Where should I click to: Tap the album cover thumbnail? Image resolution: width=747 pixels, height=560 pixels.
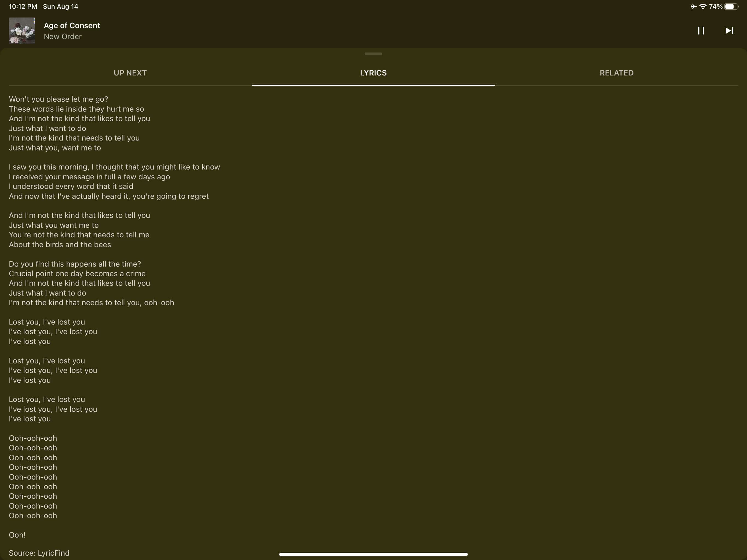[x=22, y=30]
